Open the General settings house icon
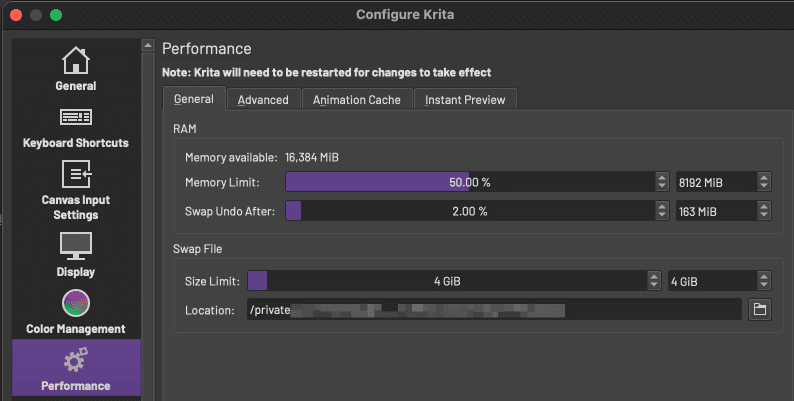794x401 pixels. point(75,60)
